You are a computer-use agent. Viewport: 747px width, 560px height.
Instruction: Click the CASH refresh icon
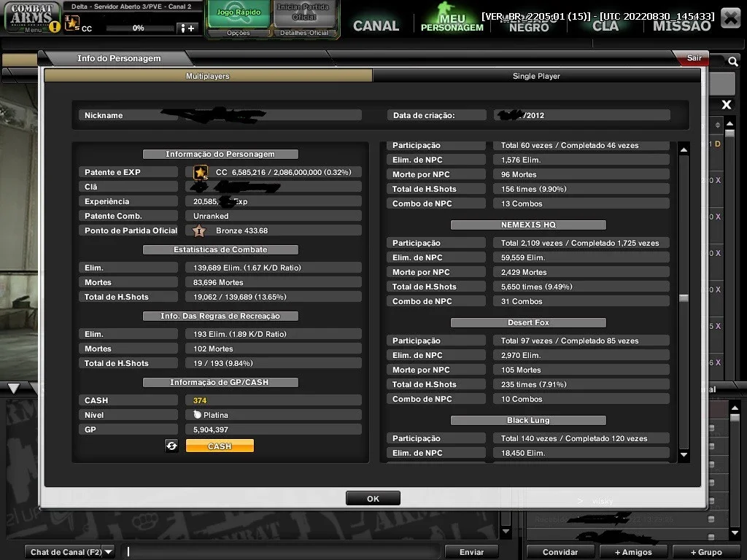point(171,446)
